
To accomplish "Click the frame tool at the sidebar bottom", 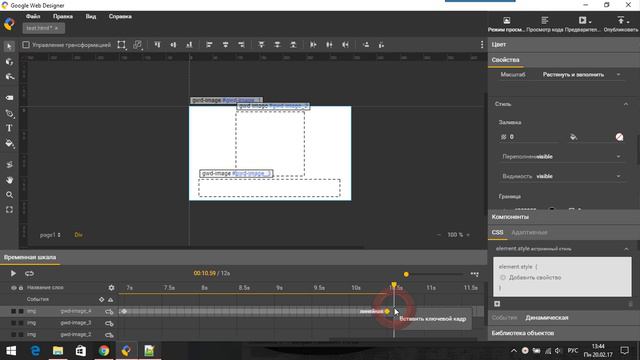I will click(9, 210).
